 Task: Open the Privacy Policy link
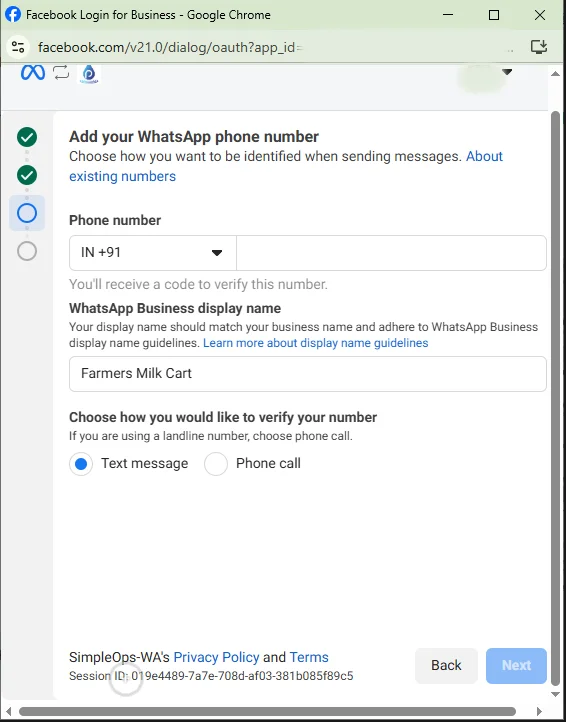point(216,657)
